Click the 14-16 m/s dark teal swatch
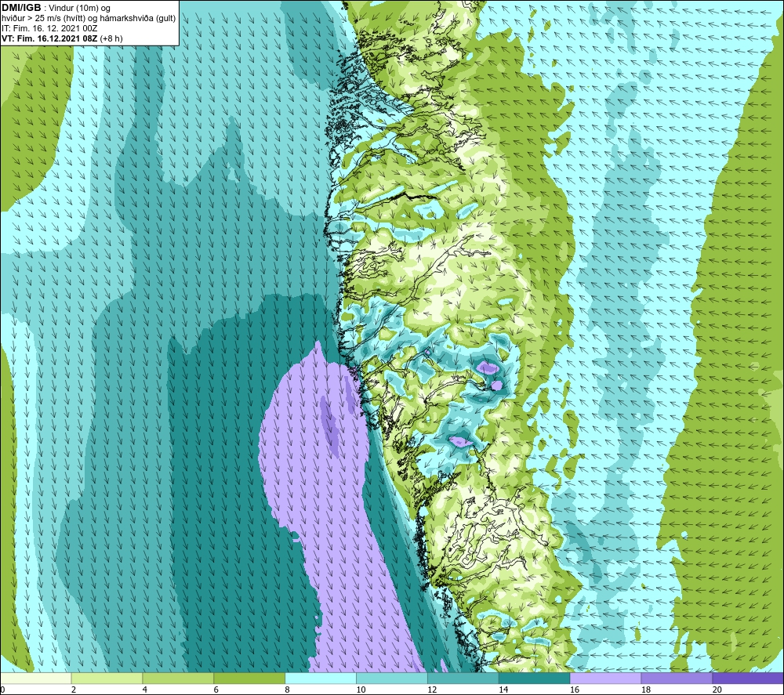Viewport: 784px width, 695px height. point(535,679)
